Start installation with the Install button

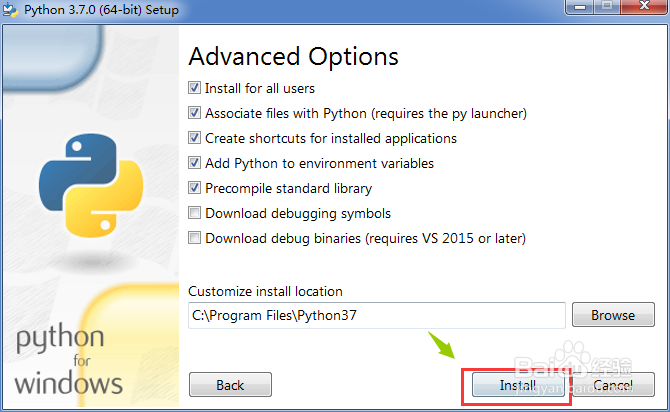[516, 385]
